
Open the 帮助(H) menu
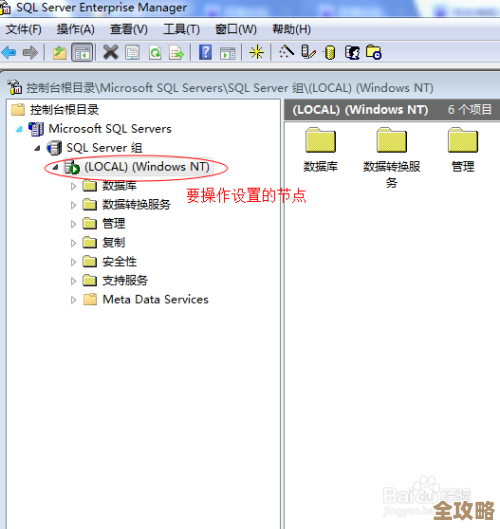pyautogui.click(x=291, y=29)
